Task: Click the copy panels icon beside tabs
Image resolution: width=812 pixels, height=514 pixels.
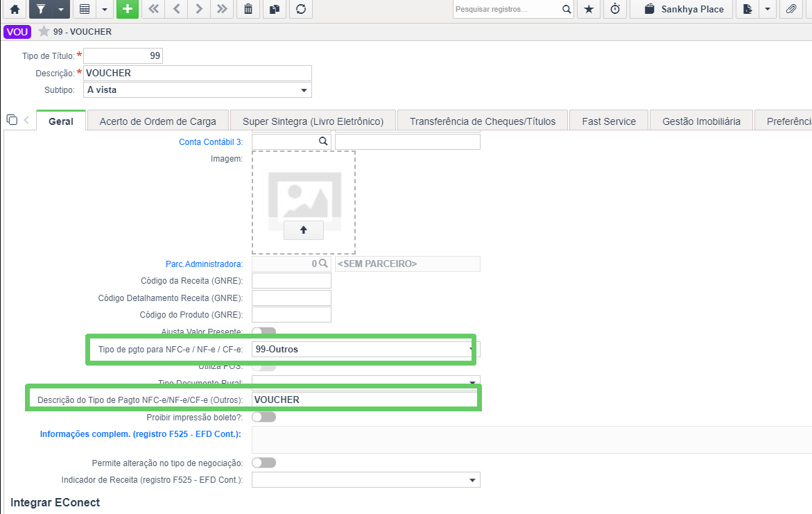Action: pyautogui.click(x=11, y=120)
